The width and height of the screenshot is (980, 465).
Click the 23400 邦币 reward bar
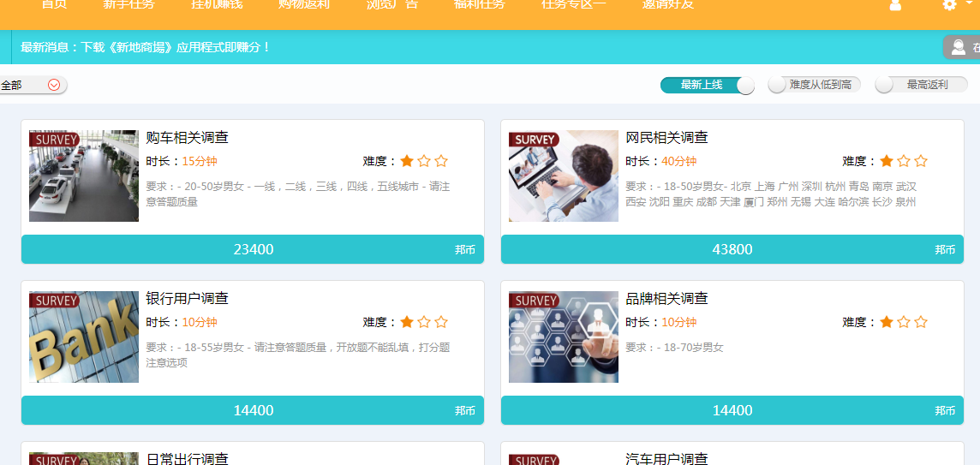point(253,249)
